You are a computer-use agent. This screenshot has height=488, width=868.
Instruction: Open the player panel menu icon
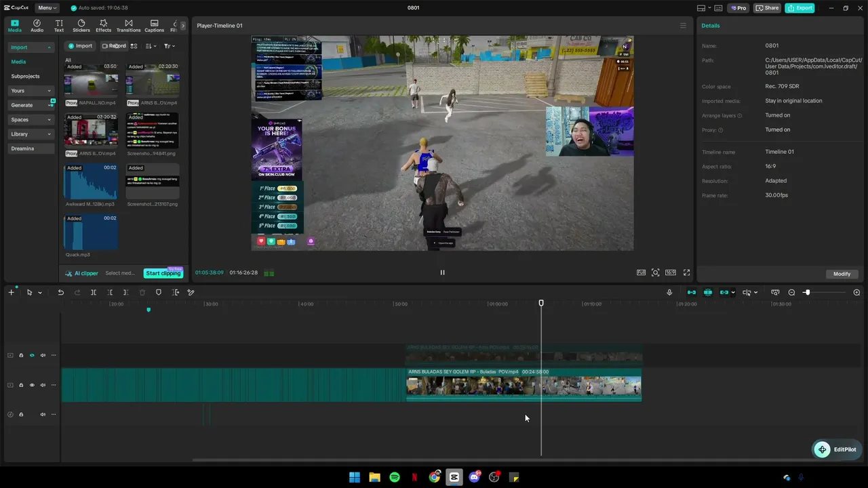click(683, 26)
